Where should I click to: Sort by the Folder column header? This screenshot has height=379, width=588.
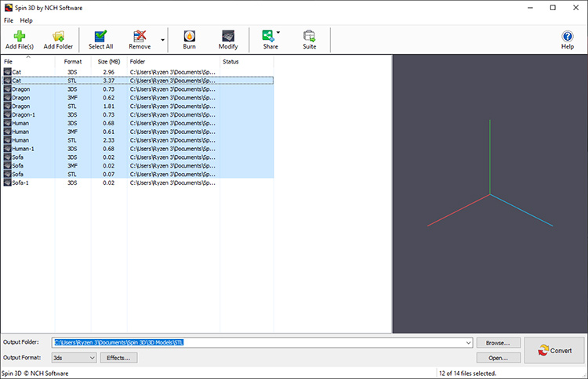(x=173, y=61)
